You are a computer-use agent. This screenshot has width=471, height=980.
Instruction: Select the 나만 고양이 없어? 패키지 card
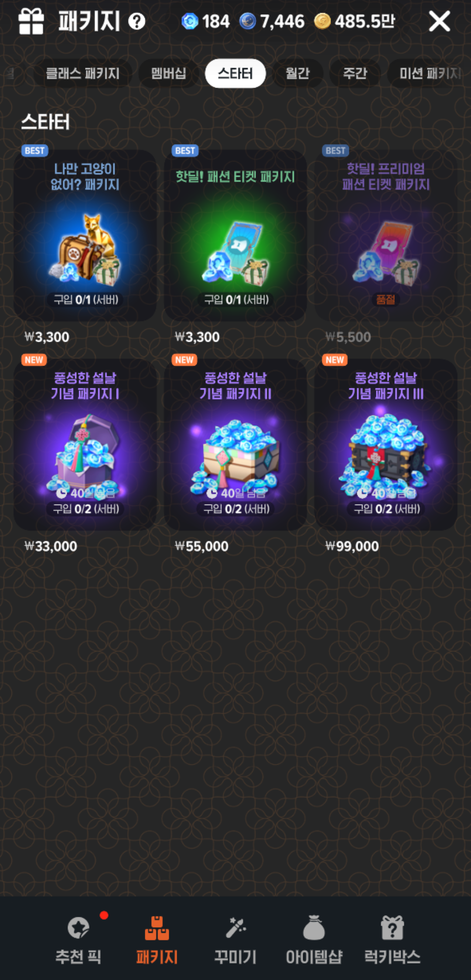click(85, 236)
